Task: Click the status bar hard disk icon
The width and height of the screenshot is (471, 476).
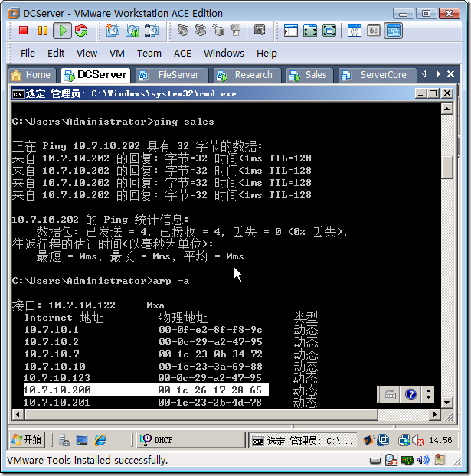Action: pos(375,461)
